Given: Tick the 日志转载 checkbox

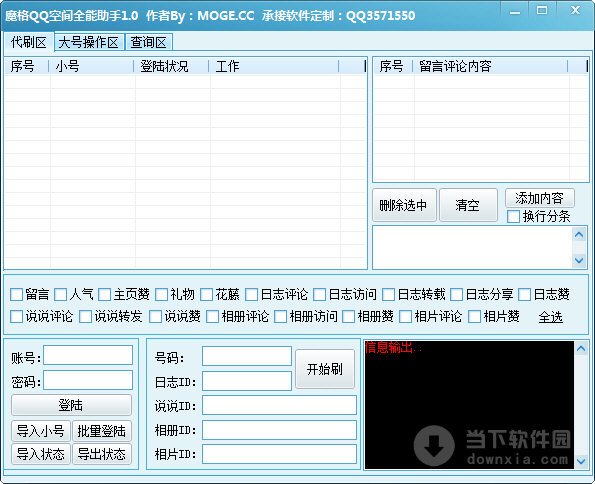Looking at the screenshot, I should coord(388,295).
